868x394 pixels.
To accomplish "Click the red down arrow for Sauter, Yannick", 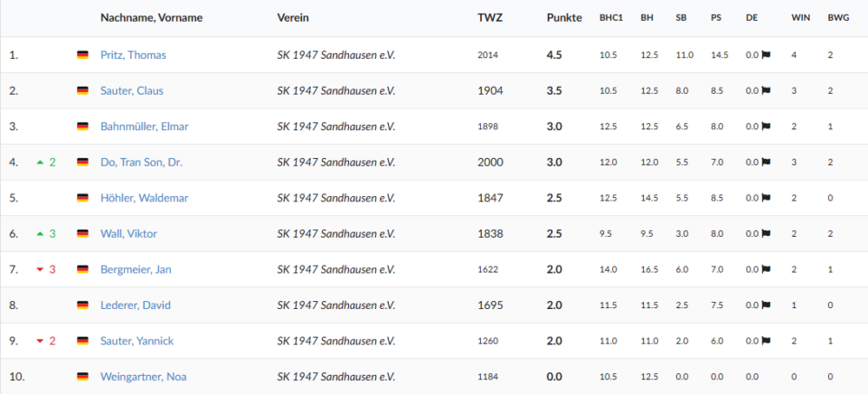I will click(x=40, y=341).
